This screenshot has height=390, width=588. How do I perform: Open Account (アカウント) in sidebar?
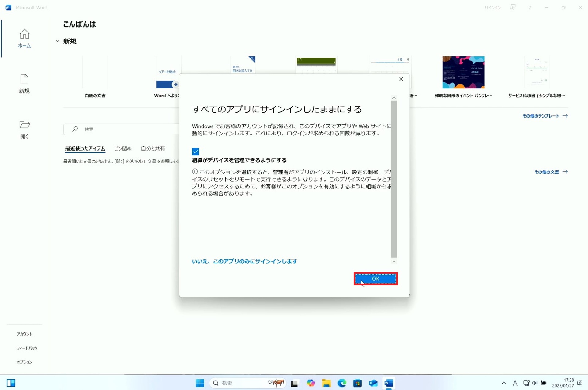click(24, 334)
